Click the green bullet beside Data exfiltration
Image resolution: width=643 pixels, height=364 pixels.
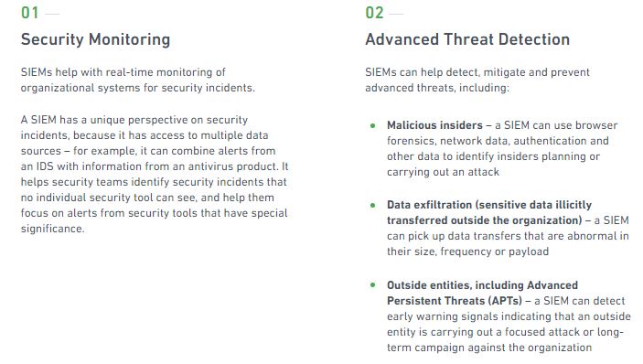point(373,205)
